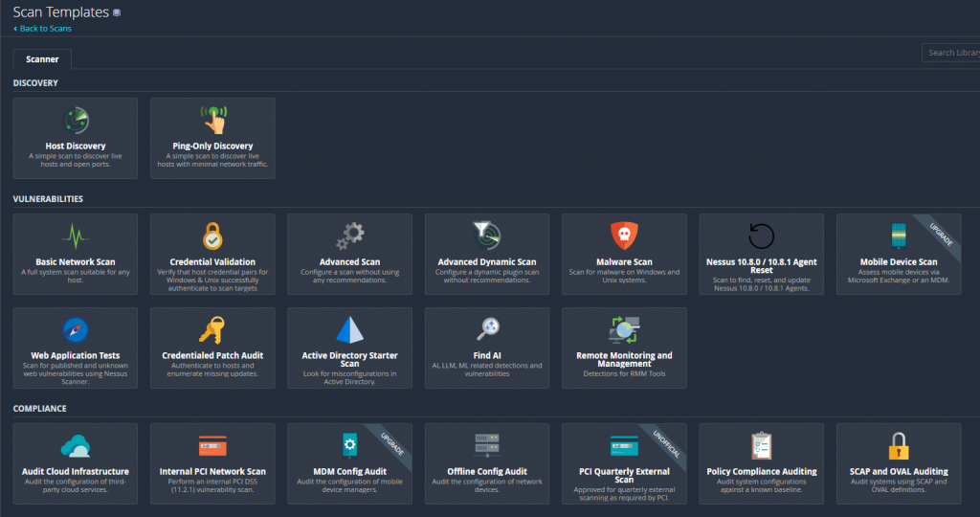This screenshot has width=980, height=517.
Task: Click the UNOFFICIAL ribbon on PCI Quarterly External Scan
Action: click(x=666, y=444)
